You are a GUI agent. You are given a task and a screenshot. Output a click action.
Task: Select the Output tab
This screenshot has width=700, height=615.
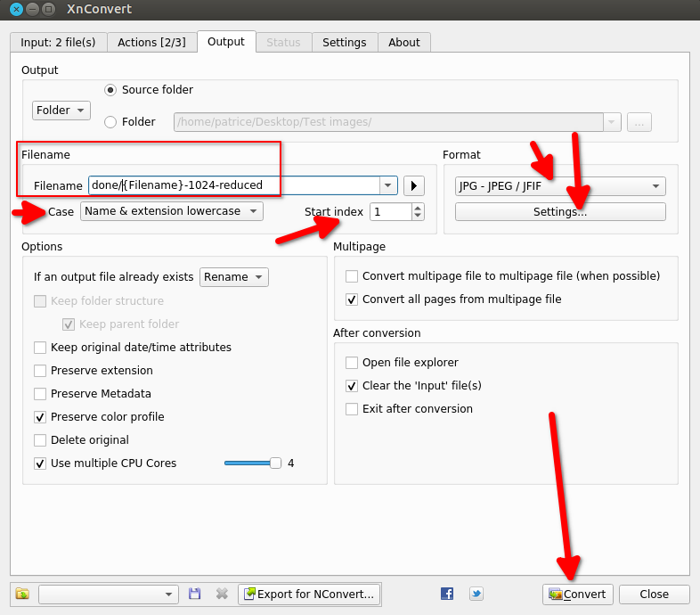tap(226, 42)
